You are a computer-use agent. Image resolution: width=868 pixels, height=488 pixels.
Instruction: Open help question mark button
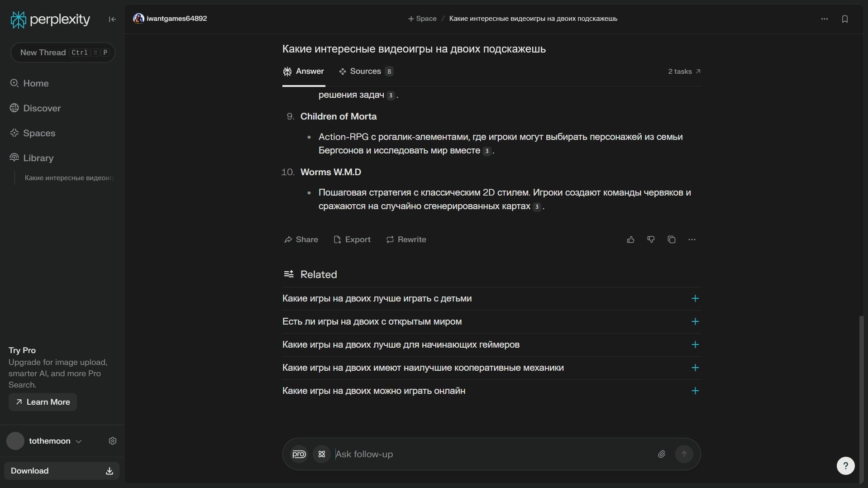(x=845, y=466)
